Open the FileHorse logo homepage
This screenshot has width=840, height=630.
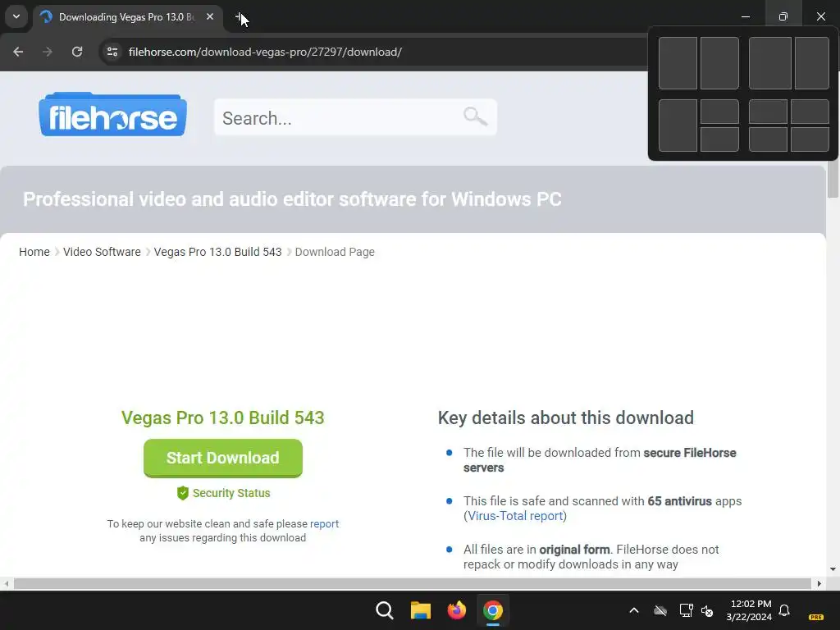click(x=112, y=115)
